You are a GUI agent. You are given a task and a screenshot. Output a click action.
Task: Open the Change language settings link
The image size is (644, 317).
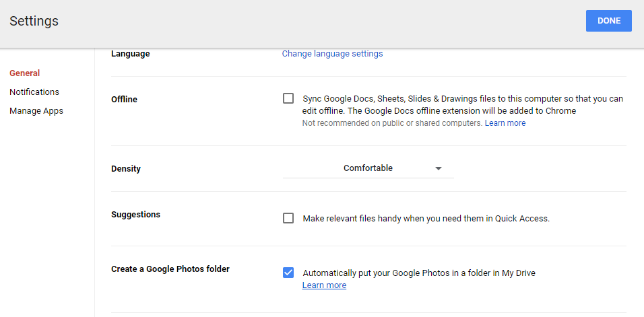click(332, 54)
